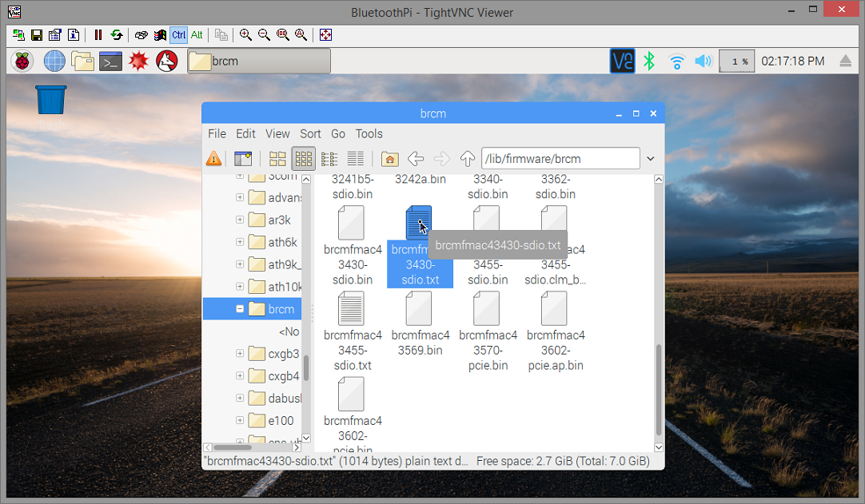Open the Edit menu
Viewport: 865px width, 504px height.
[245, 134]
